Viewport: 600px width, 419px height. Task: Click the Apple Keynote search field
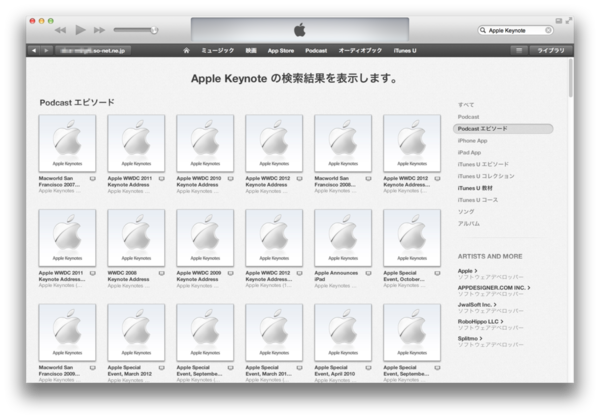[515, 30]
